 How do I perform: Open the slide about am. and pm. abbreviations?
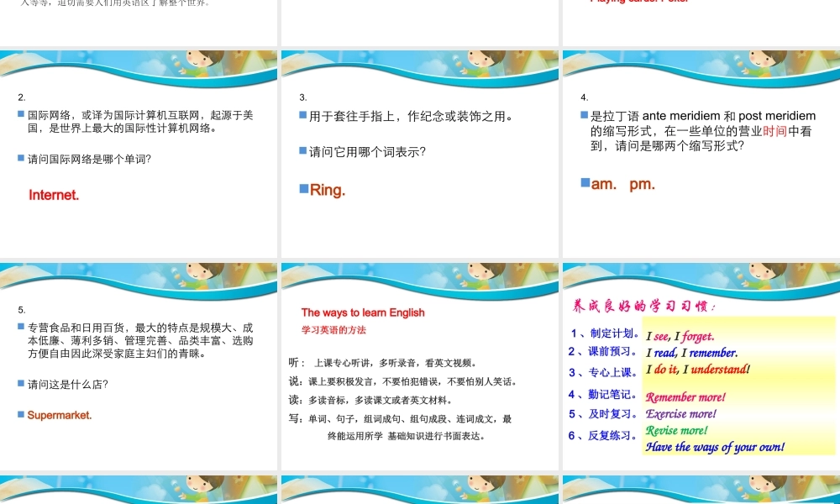(x=701, y=155)
